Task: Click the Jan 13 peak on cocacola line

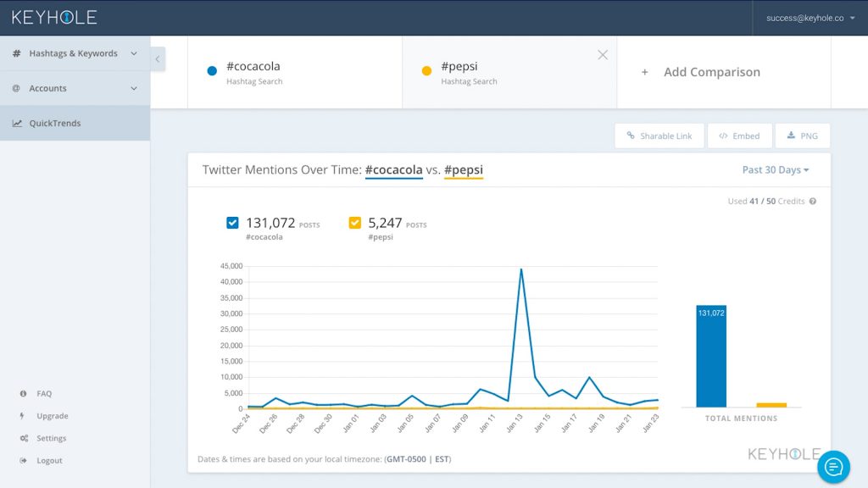Action: click(x=521, y=269)
